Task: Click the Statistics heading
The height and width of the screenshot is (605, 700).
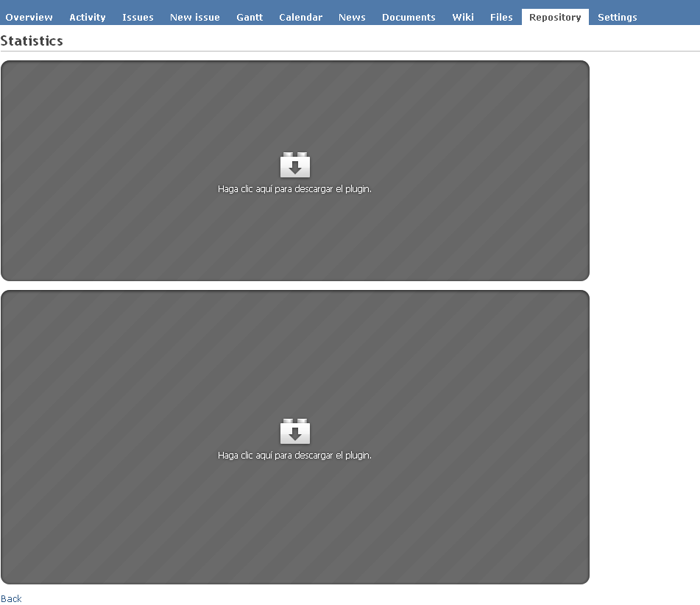Action: pyautogui.click(x=32, y=40)
